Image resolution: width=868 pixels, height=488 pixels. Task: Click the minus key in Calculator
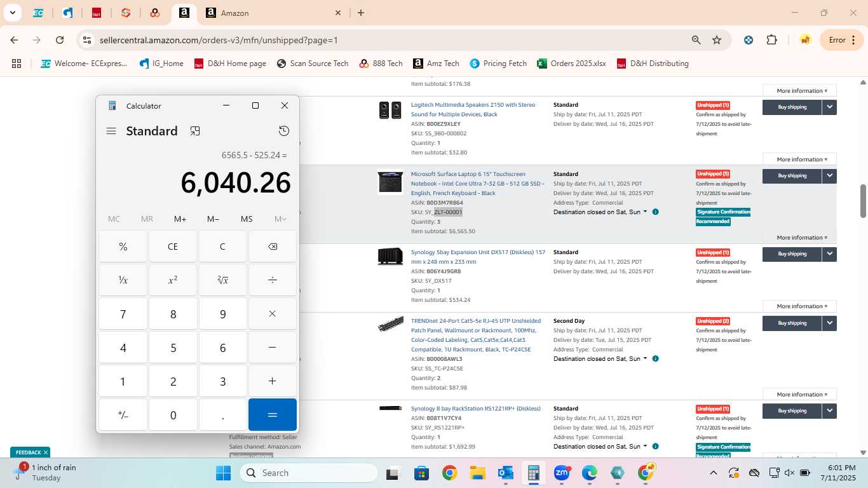273,348
